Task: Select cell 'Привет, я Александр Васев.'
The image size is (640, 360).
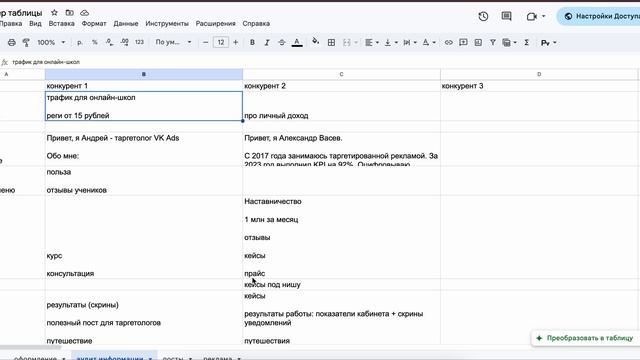Action: point(341,149)
